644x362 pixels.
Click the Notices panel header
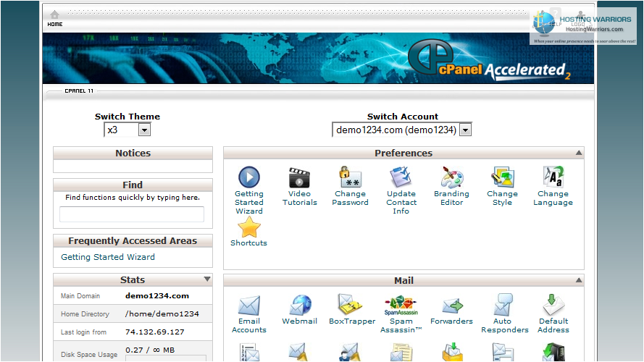coord(133,153)
